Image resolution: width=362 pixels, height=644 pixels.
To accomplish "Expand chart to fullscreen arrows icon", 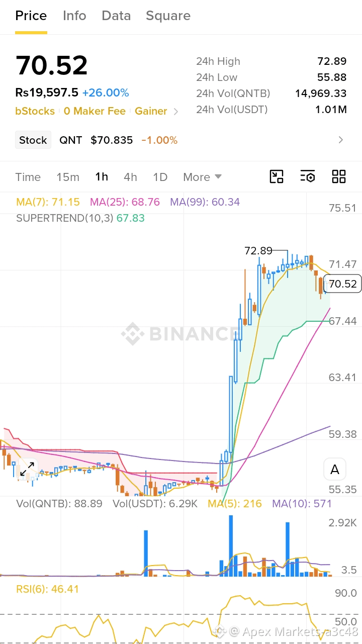I will 27,469.
